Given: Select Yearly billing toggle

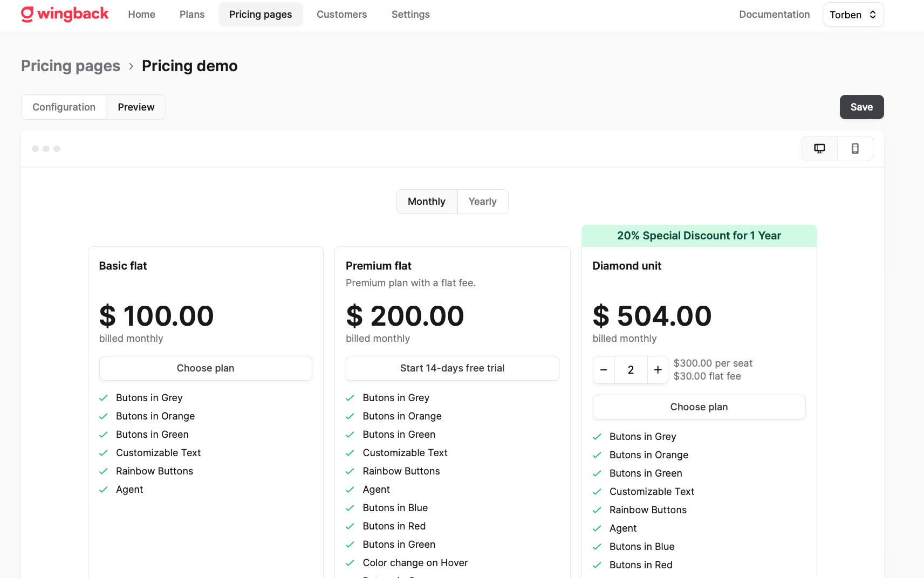Looking at the screenshot, I should 482,202.
